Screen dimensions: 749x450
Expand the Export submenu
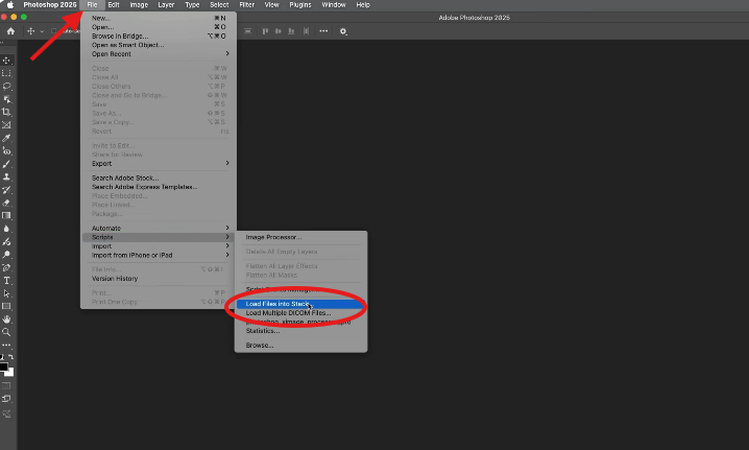(x=159, y=163)
